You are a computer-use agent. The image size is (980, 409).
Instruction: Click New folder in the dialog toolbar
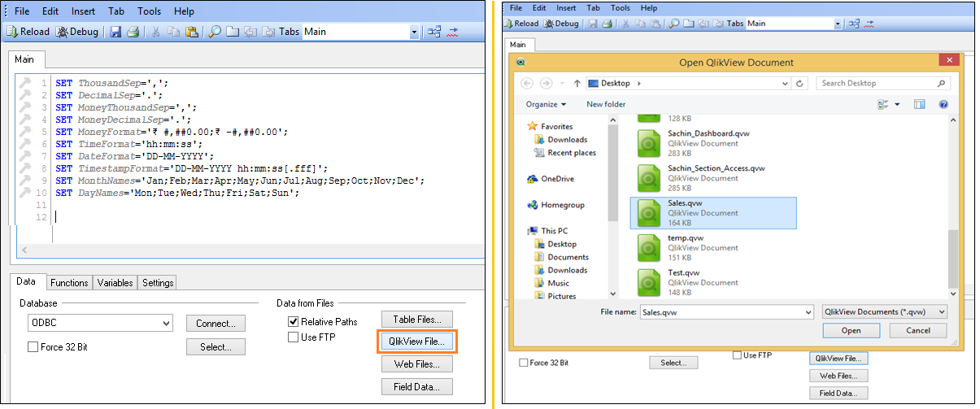tap(606, 104)
